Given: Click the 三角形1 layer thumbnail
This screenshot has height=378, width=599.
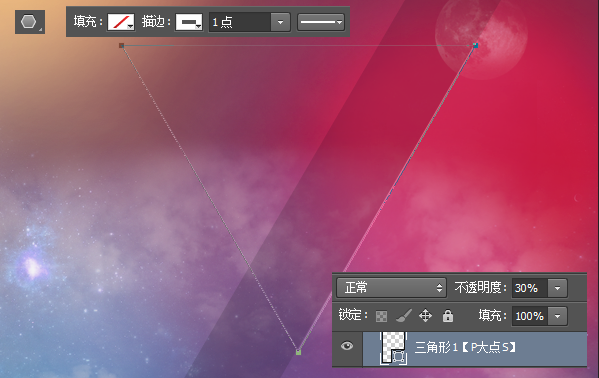Looking at the screenshot, I should (x=394, y=347).
